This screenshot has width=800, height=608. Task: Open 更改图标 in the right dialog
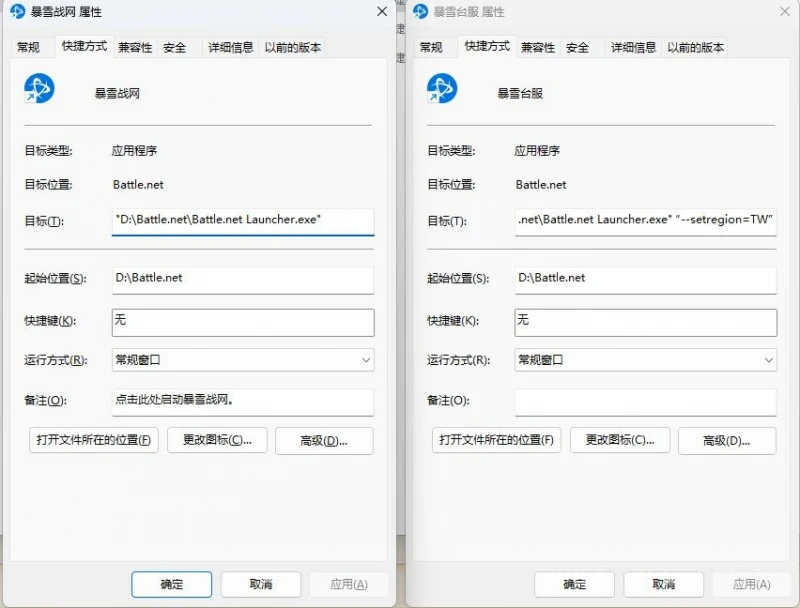[620, 440]
